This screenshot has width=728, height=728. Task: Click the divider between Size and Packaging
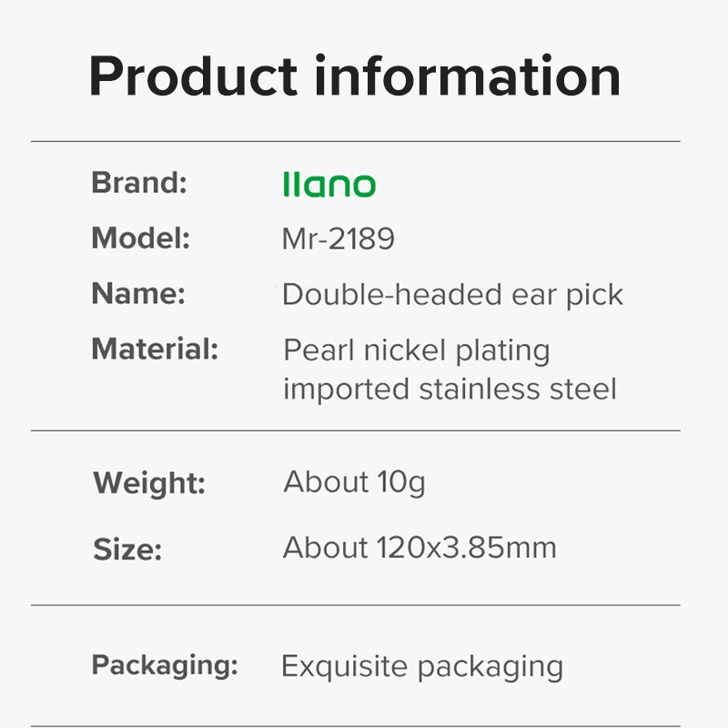[x=356, y=605]
